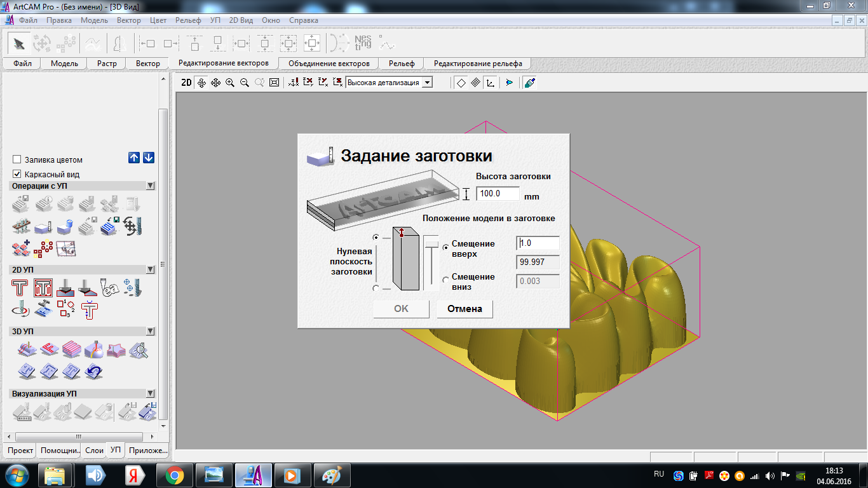
Task: Click the Высота заготовки input field
Action: [x=498, y=194]
